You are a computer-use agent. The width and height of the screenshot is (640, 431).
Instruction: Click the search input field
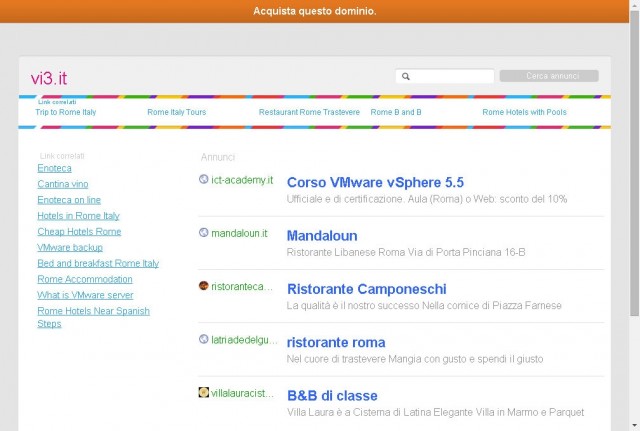444,76
